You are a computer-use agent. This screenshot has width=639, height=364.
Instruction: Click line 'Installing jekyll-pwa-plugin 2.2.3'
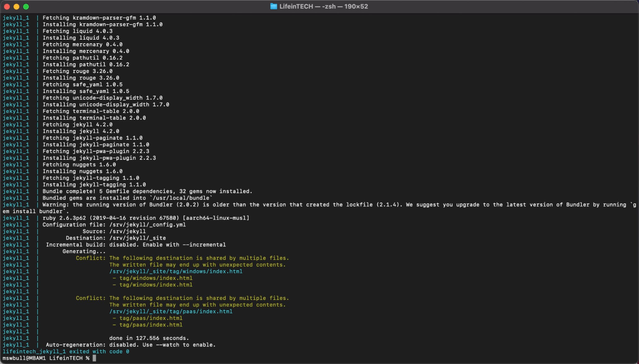click(99, 158)
